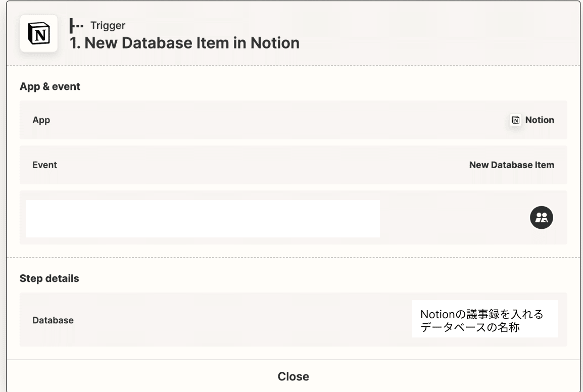
Task: Click the Trigger label text
Action: pyautogui.click(x=108, y=25)
